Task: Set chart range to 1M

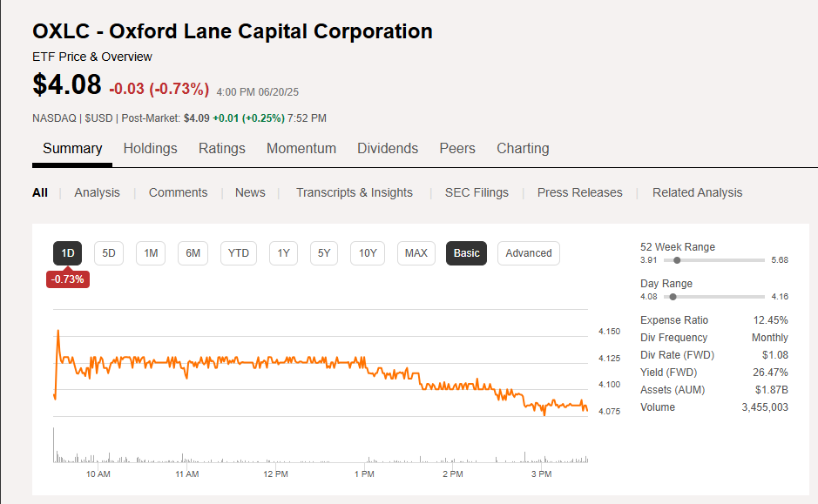Action: pos(151,253)
